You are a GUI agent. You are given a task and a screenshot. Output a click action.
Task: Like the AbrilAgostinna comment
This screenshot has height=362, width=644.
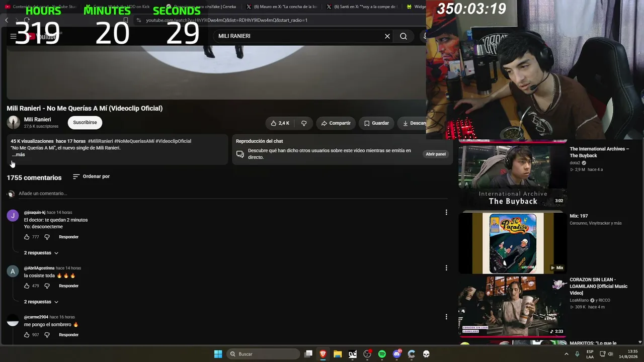pyautogui.click(x=27, y=286)
